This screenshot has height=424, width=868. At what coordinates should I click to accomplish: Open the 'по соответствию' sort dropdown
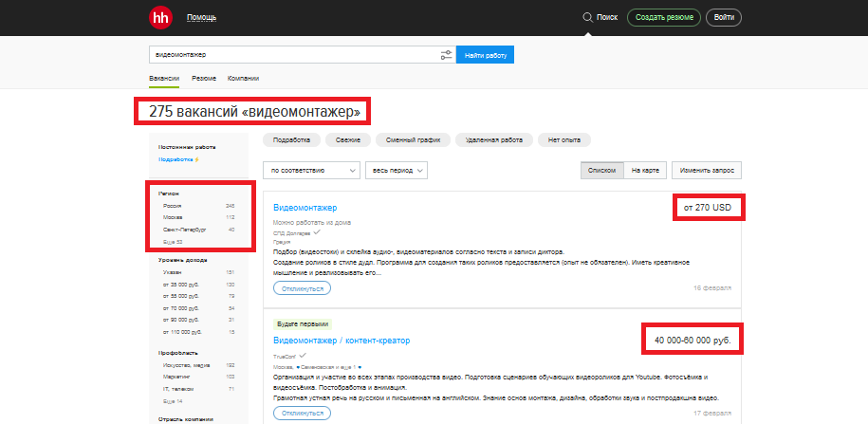(x=311, y=170)
